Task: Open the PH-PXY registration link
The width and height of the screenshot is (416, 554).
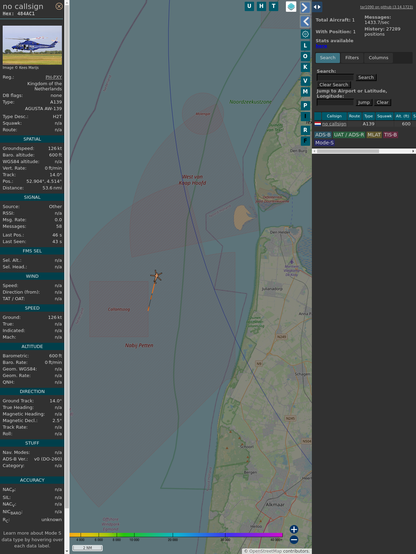Action: [54, 77]
